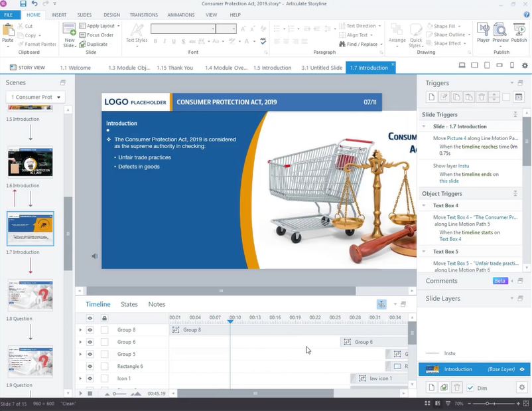The width and height of the screenshot is (532, 411).
Task: Collapse Text Box 4 triggers
Action: 424,206
